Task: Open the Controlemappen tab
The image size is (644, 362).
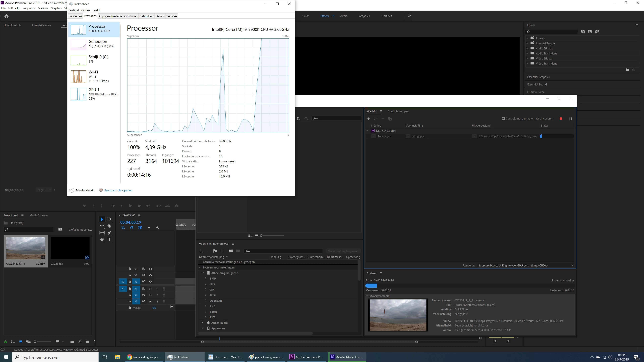Action: click(398, 111)
